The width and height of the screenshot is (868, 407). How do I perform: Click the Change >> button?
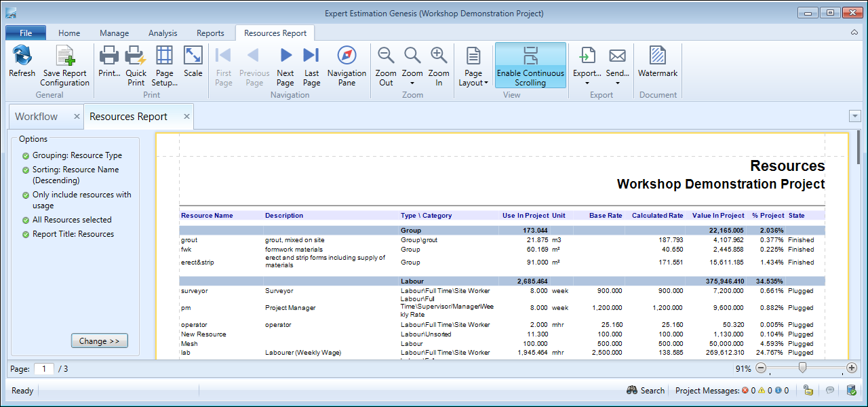pyautogui.click(x=99, y=341)
